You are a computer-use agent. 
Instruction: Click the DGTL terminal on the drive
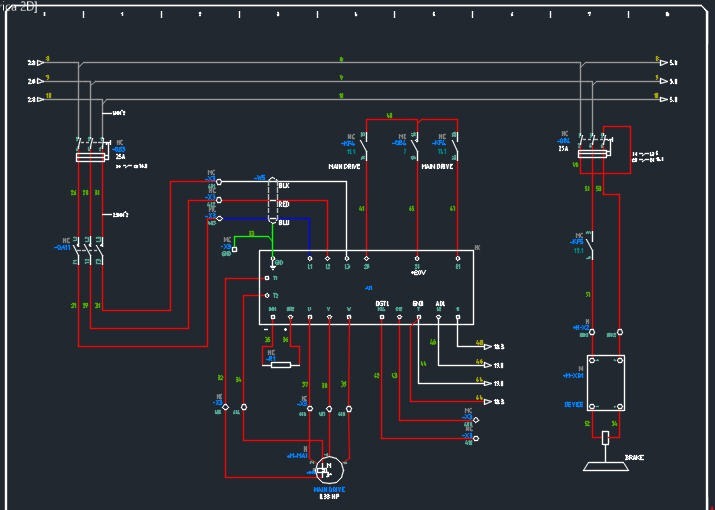[382, 317]
